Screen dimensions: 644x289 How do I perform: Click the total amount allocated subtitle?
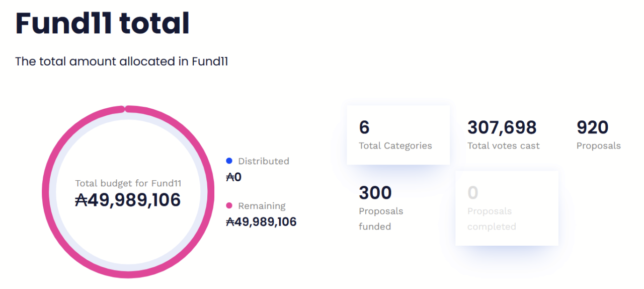pos(122,61)
